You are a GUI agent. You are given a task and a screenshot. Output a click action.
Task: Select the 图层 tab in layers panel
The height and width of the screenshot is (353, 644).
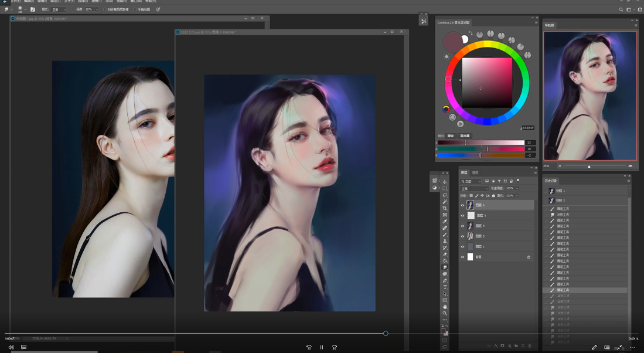(x=464, y=172)
